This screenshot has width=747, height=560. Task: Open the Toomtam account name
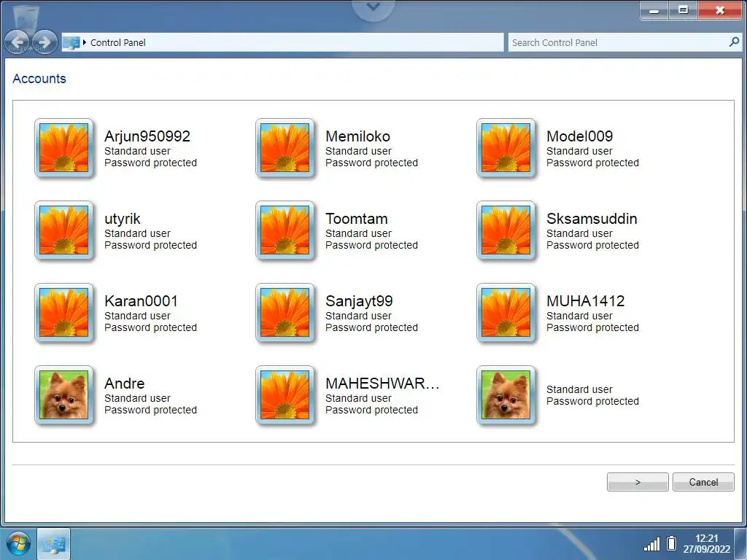[x=356, y=219]
